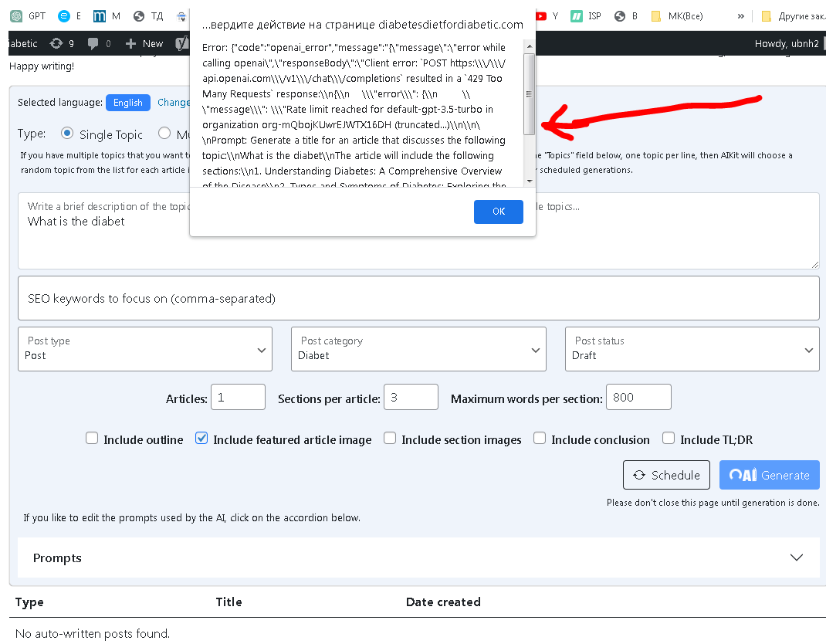The height and width of the screenshot is (644, 826).
Task: Select the second Type radio button
Action: 164,134
